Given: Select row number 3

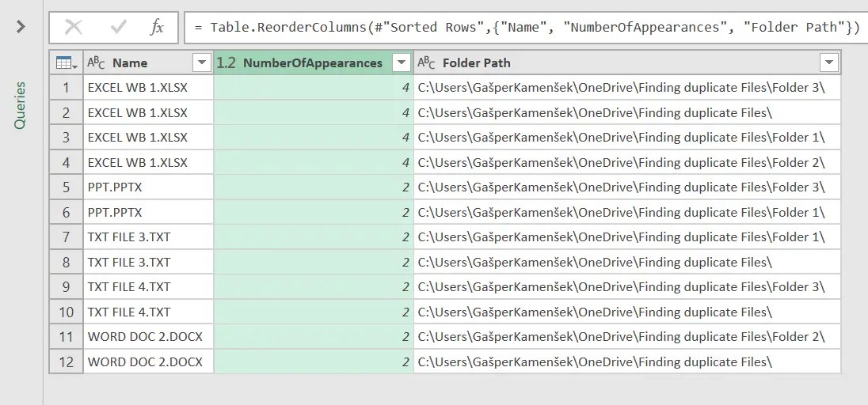Looking at the screenshot, I should click(67, 137).
